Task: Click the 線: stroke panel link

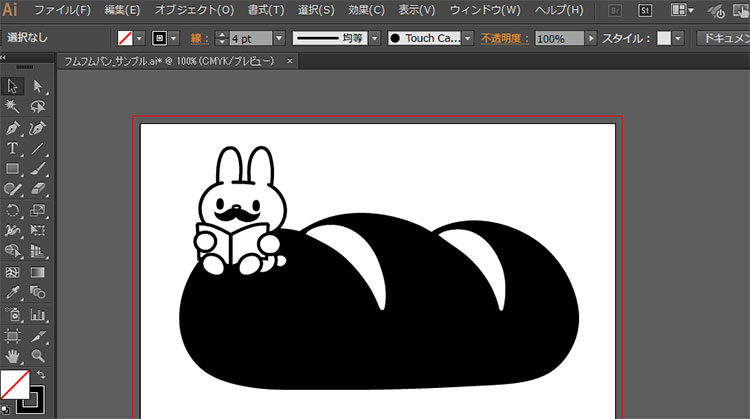Action: coord(200,38)
